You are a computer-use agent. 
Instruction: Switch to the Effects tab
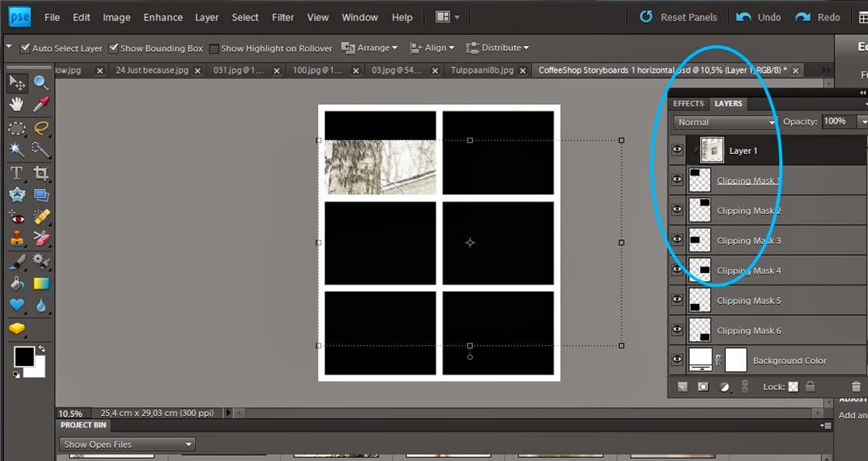pyautogui.click(x=688, y=103)
